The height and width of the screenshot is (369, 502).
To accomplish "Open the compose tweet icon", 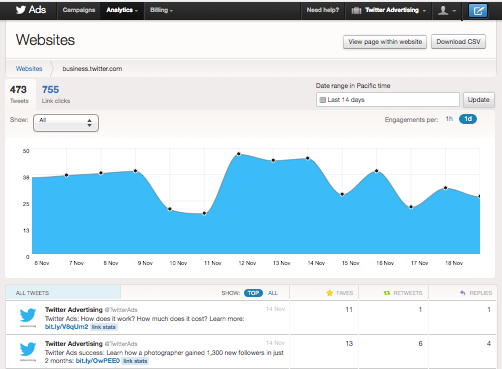I will 478,11.
